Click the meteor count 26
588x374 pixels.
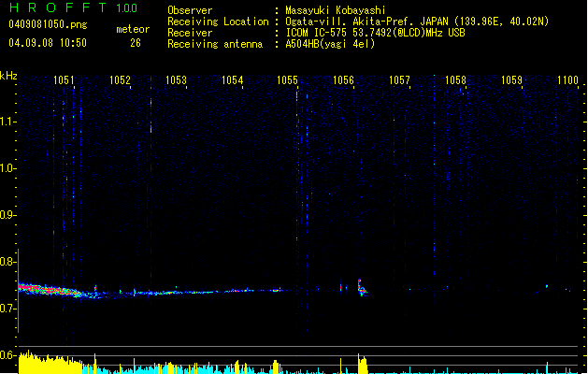(x=136, y=43)
